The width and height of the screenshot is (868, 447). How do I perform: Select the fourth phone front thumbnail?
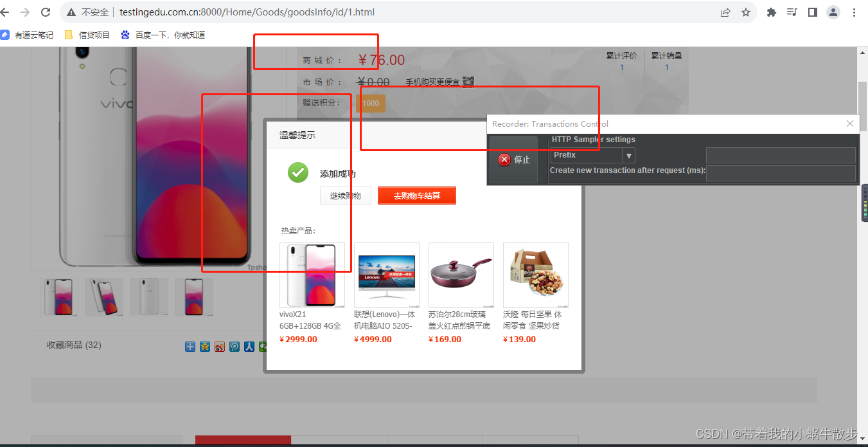tap(194, 297)
